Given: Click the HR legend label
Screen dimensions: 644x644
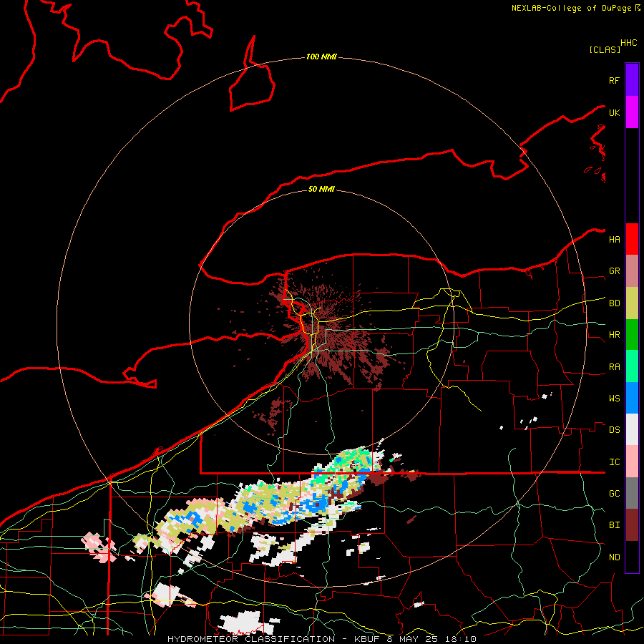Looking at the screenshot, I should click(x=615, y=335).
